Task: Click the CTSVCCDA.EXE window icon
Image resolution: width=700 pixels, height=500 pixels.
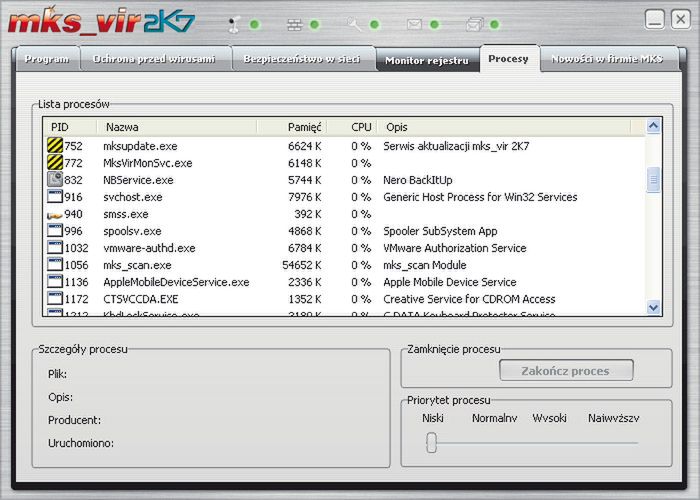Action: 55,298
